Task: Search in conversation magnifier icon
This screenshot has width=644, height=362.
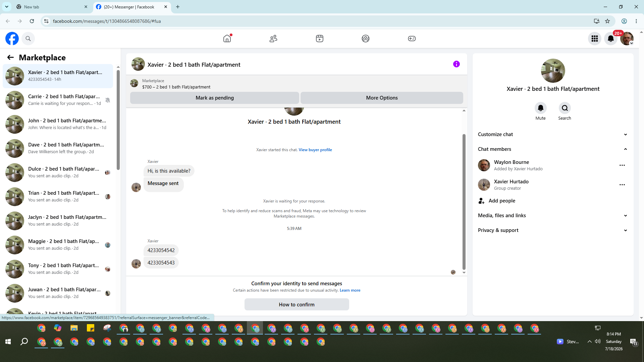Action: 565,108
